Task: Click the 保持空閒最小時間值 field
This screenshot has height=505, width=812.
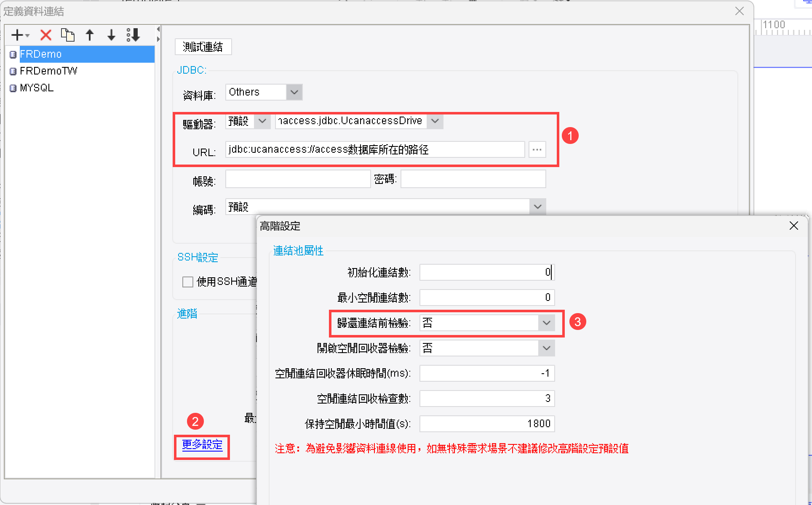Action: [x=487, y=424]
